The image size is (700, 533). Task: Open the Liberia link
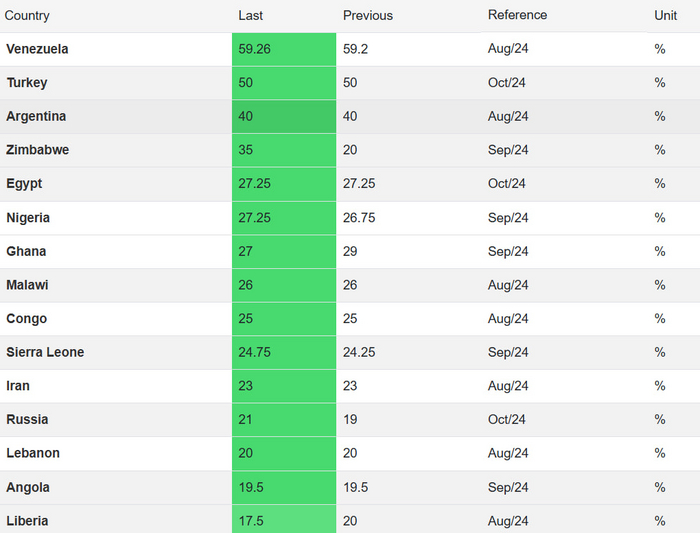27,521
